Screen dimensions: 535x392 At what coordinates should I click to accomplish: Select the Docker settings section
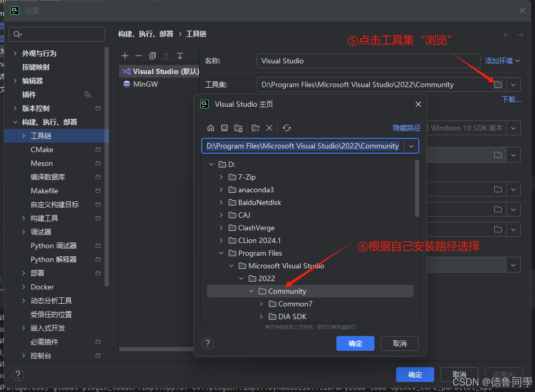click(41, 287)
